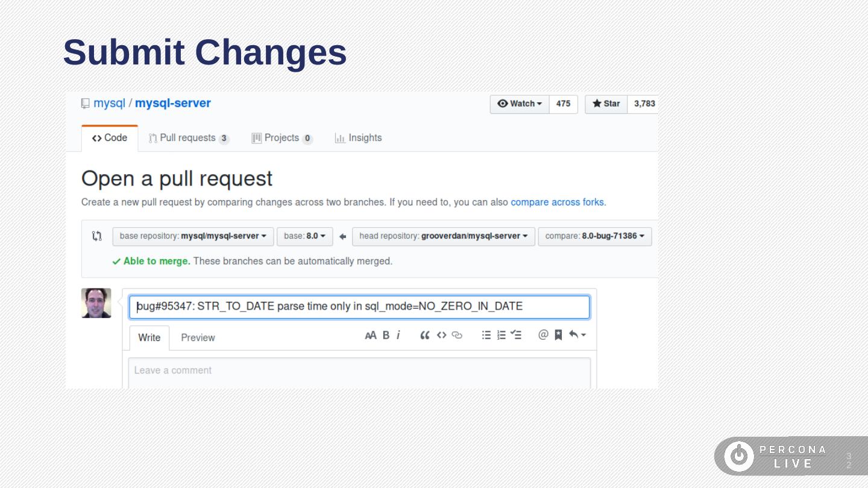The width and height of the screenshot is (868, 488).
Task: Insert a numbered list
Action: pyautogui.click(x=501, y=336)
